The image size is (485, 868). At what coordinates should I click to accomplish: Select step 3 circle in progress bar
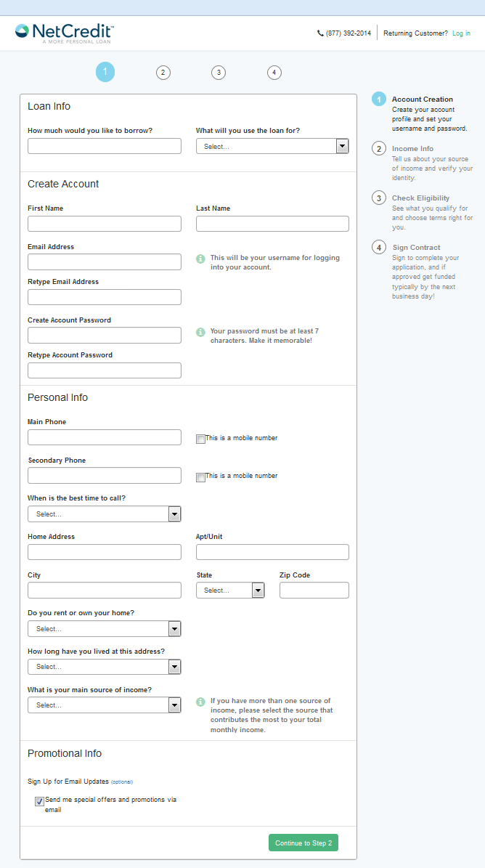(x=219, y=73)
